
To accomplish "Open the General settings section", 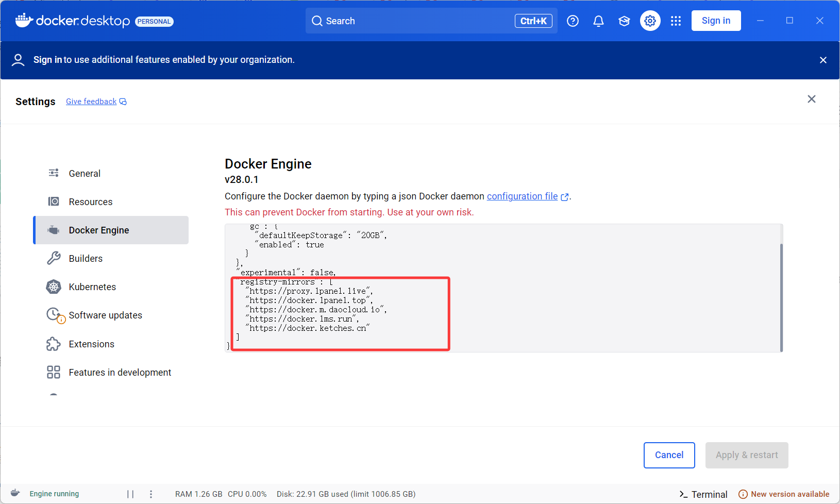I will pos(111,173).
